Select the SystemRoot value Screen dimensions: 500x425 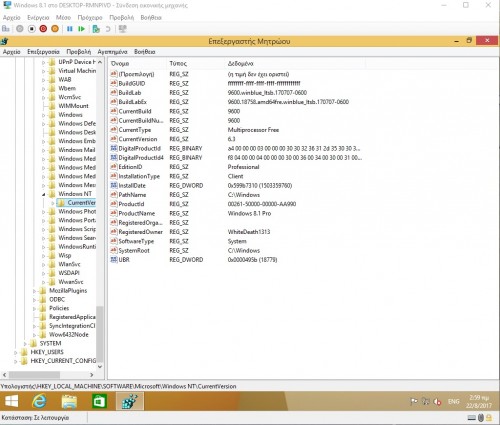point(134,250)
